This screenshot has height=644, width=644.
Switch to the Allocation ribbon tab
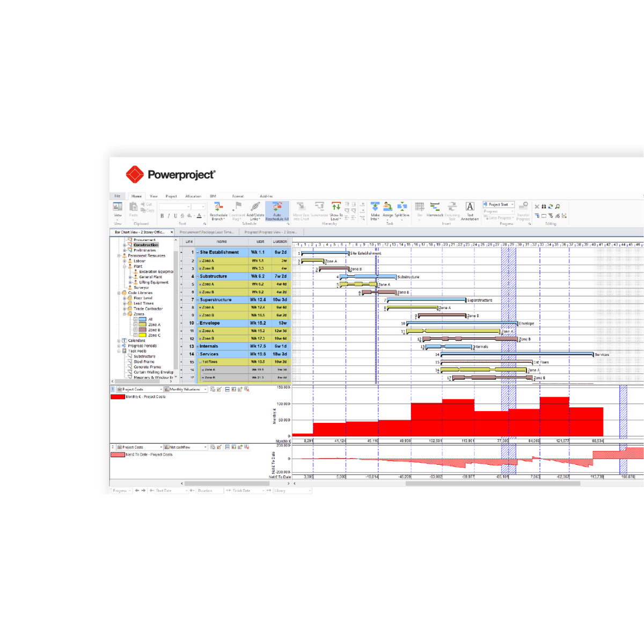[193, 196]
